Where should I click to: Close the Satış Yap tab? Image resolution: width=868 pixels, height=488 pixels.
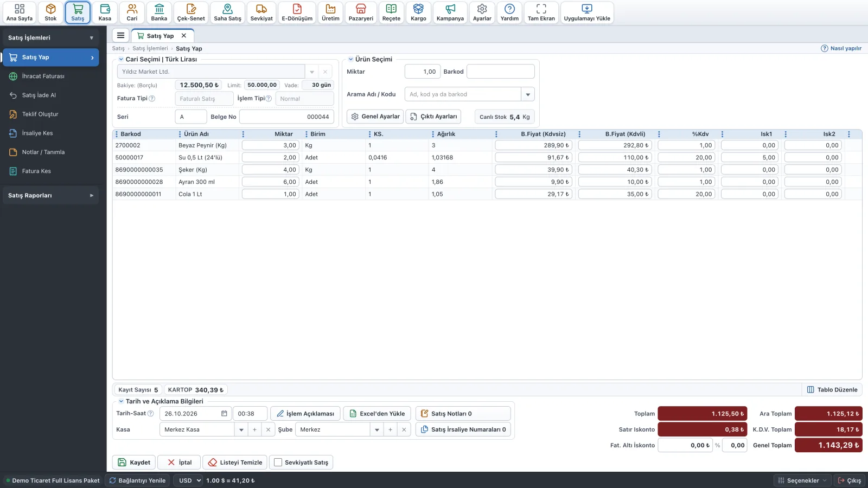point(184,36)
